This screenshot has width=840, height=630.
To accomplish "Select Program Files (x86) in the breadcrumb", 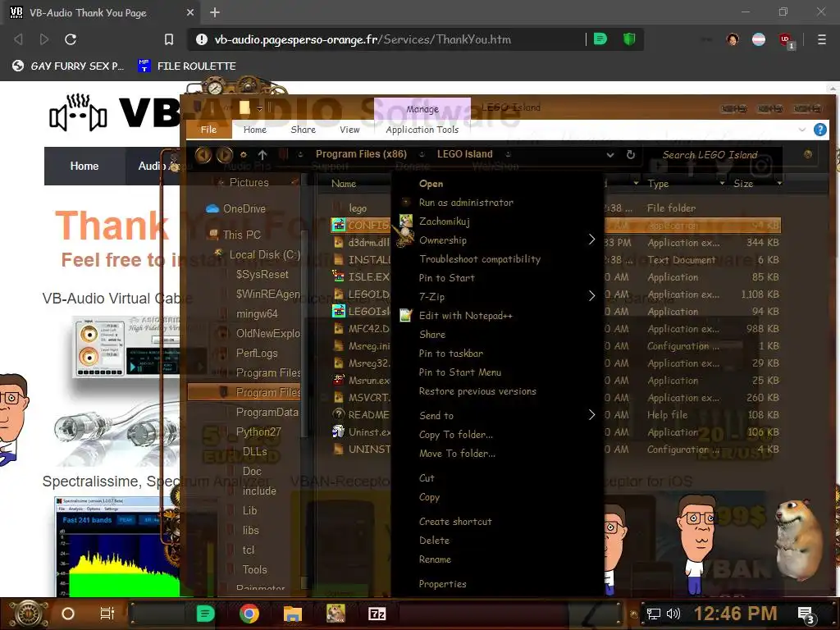I will (x=361, y=154).
